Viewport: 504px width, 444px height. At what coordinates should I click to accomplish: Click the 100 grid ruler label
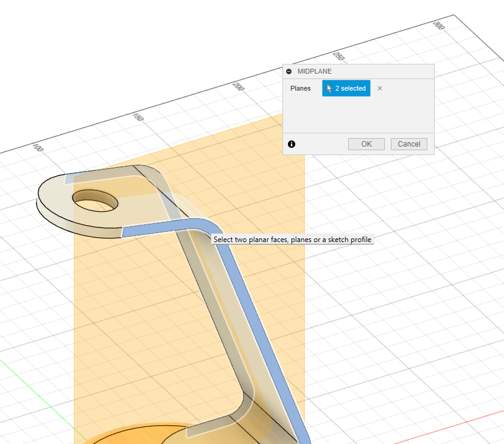(38, 148)
